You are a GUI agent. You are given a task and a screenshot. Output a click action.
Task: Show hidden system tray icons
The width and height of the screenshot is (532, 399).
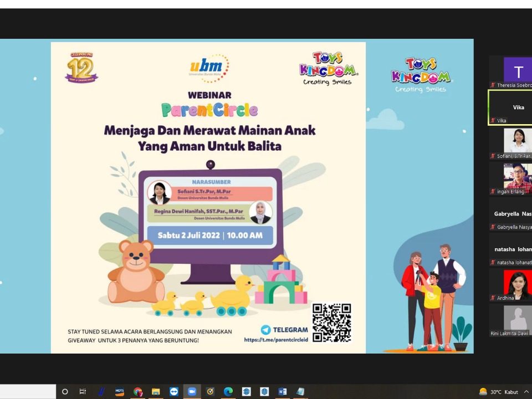[x=526, y=392]
